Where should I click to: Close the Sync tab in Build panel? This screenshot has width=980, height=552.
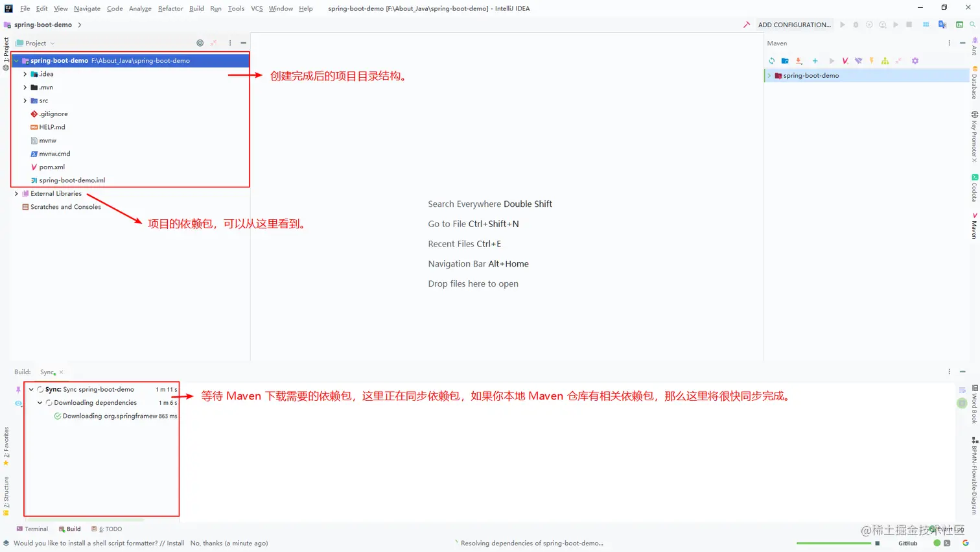pos(61,372)
